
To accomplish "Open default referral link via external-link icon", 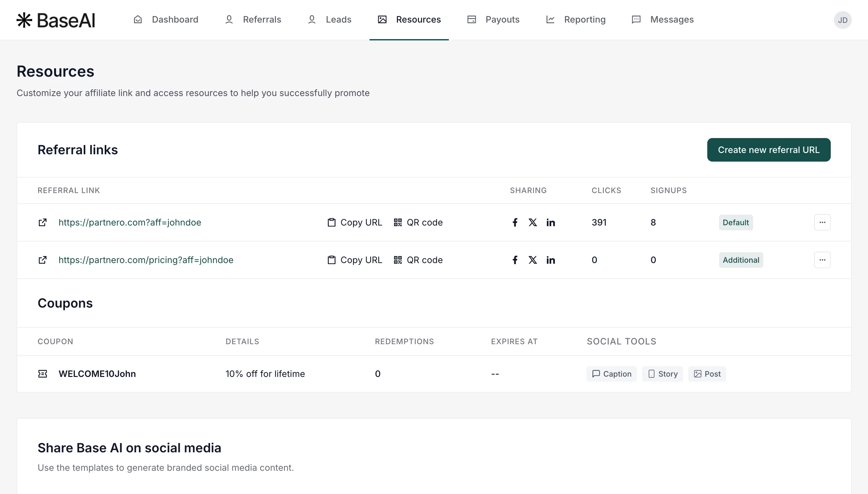I will pos(42,222).
